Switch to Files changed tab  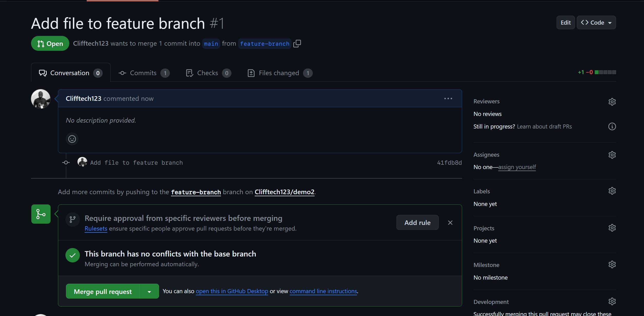click(x=280, y=73)
